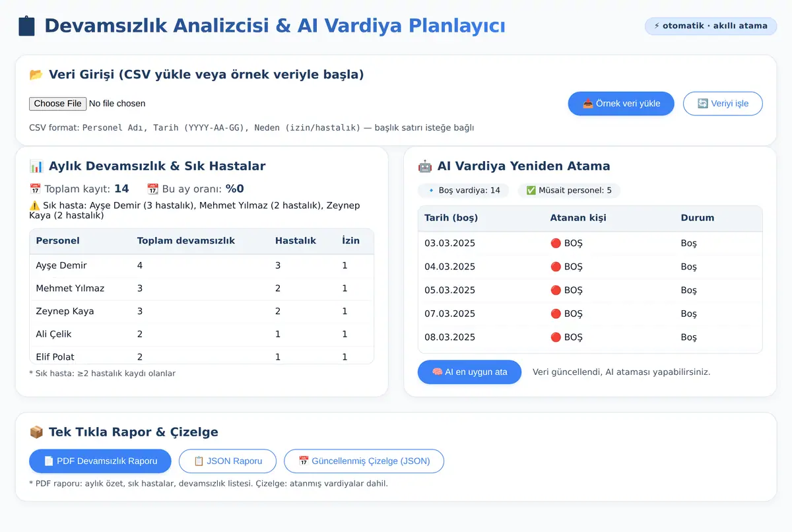Click the red circle in the 04.03.2025 row
Viewport: 792px width, 532px height.
tap(556, 267)
